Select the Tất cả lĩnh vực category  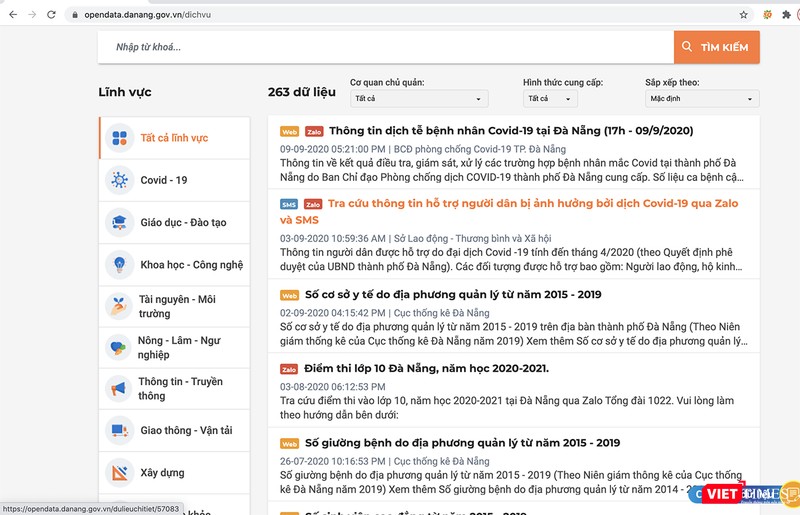[174, 137]
